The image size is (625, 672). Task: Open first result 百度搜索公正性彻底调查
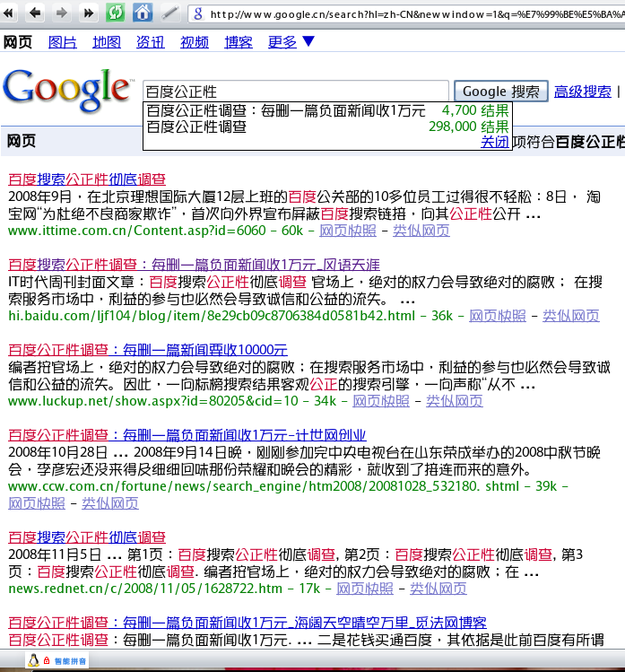(x=87, y=179)
